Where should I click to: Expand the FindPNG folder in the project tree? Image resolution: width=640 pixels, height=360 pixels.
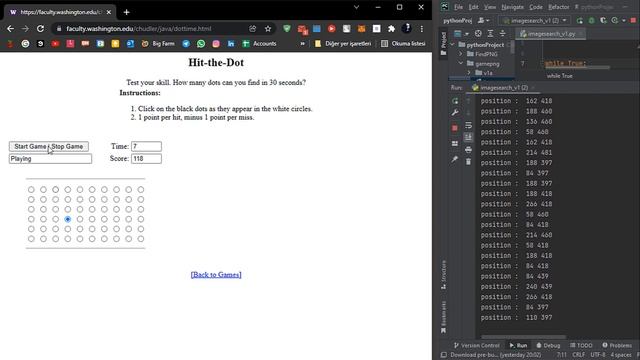(461, 54)
